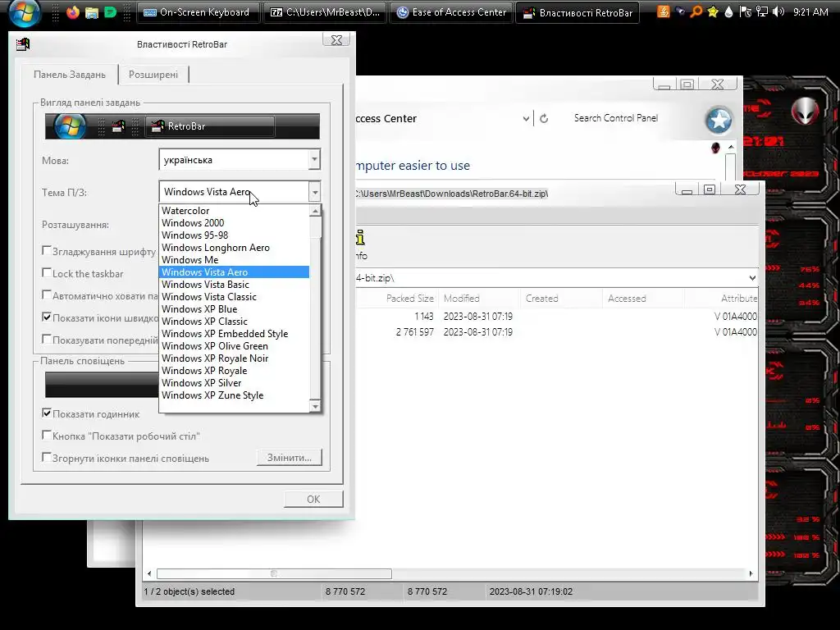Switch to the Розширені tab
Viewport: 840px width, 630px height.
tap(153, 75)
